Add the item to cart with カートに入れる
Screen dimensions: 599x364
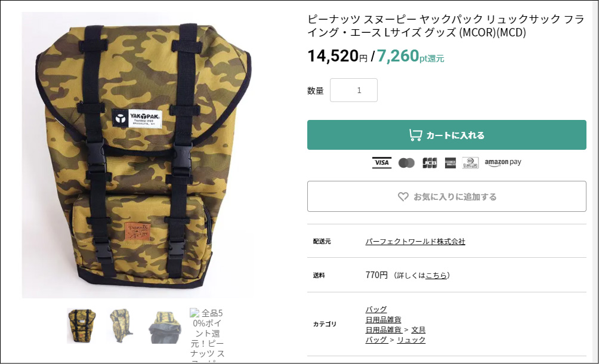(x=447, y=135)
